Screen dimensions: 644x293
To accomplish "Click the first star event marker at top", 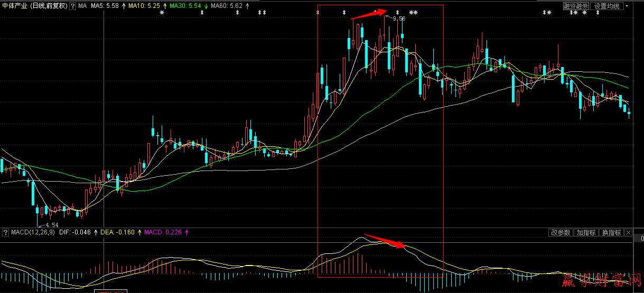I will (x=162, y=13).
